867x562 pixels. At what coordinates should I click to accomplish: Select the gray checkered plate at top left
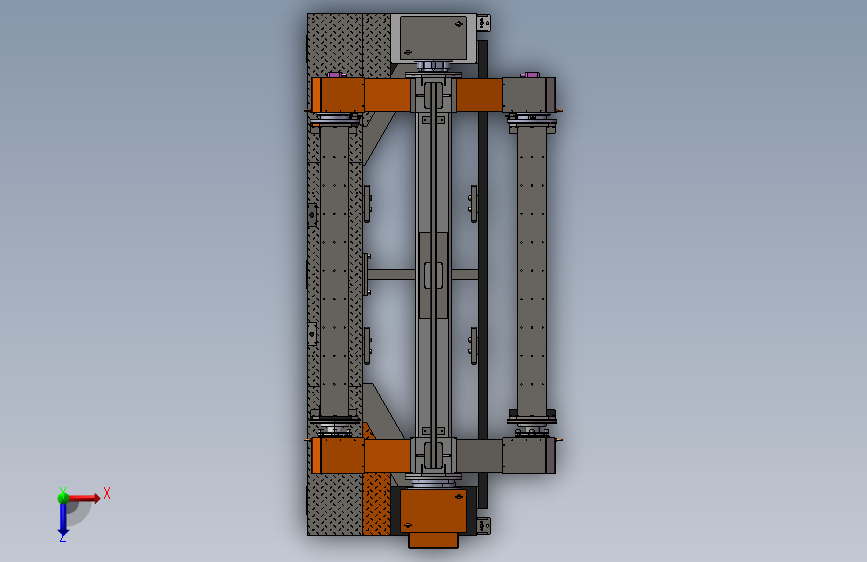click(x=335, y=45)
